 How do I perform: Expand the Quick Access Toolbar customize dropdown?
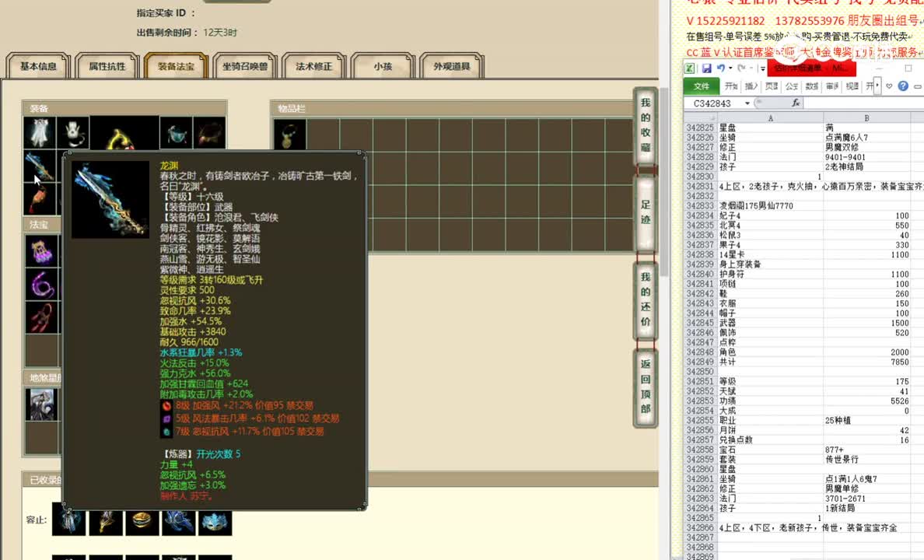761,68
